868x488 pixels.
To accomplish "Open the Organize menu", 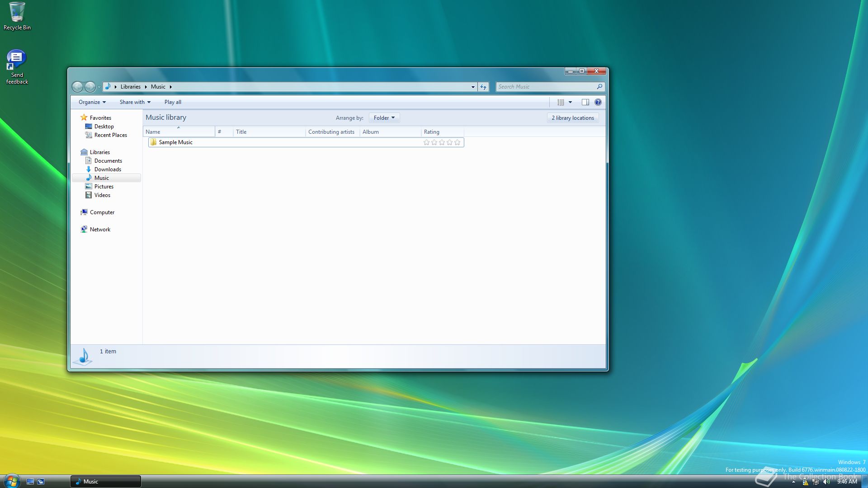I will (92, 102).
